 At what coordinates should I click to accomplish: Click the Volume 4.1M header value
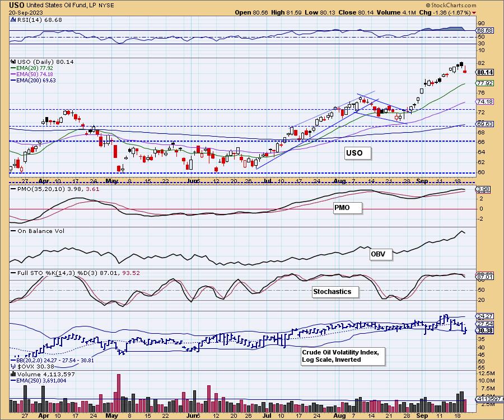pyautogui.click(x=396, y=12)
